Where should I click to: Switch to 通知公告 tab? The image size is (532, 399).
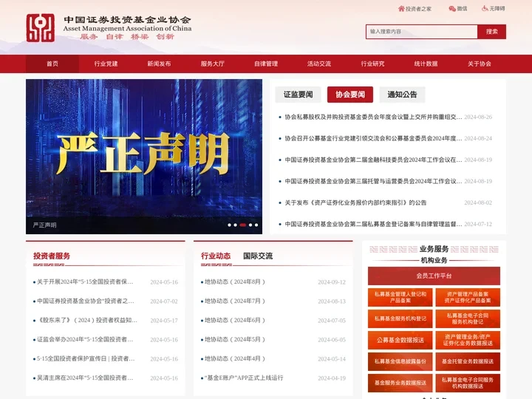click(402, 95)
